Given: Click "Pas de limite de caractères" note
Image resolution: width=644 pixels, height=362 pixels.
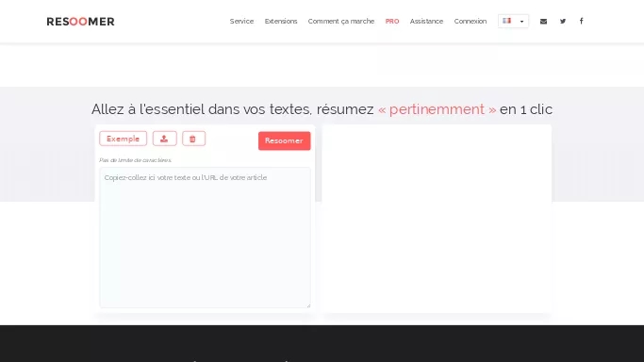Looking at the screenshot, I should [x=135, y=160].
